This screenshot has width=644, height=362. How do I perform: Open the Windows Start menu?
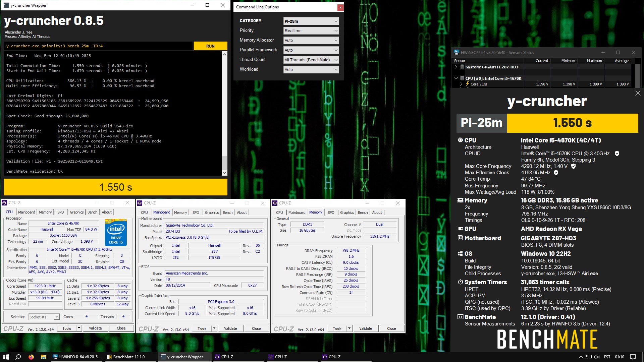point(6,357)
